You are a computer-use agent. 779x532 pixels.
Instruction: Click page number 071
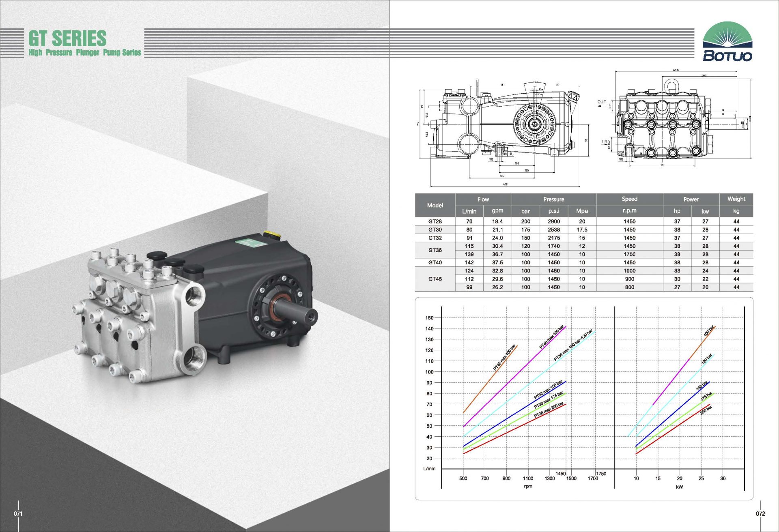pos(18,513)
